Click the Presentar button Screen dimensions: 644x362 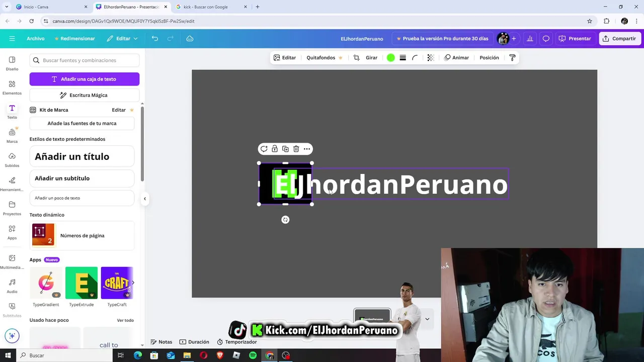(x=575, y=39)
